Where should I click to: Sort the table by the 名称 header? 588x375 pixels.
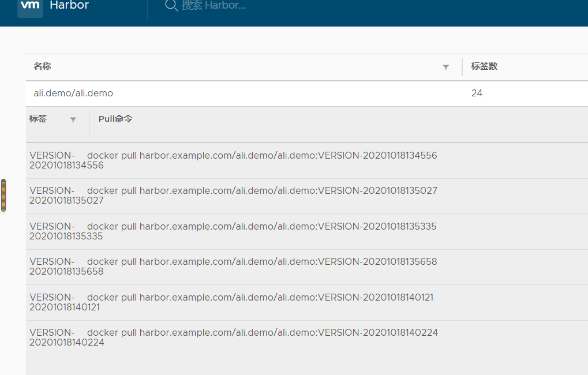click(x=42, y=66)
